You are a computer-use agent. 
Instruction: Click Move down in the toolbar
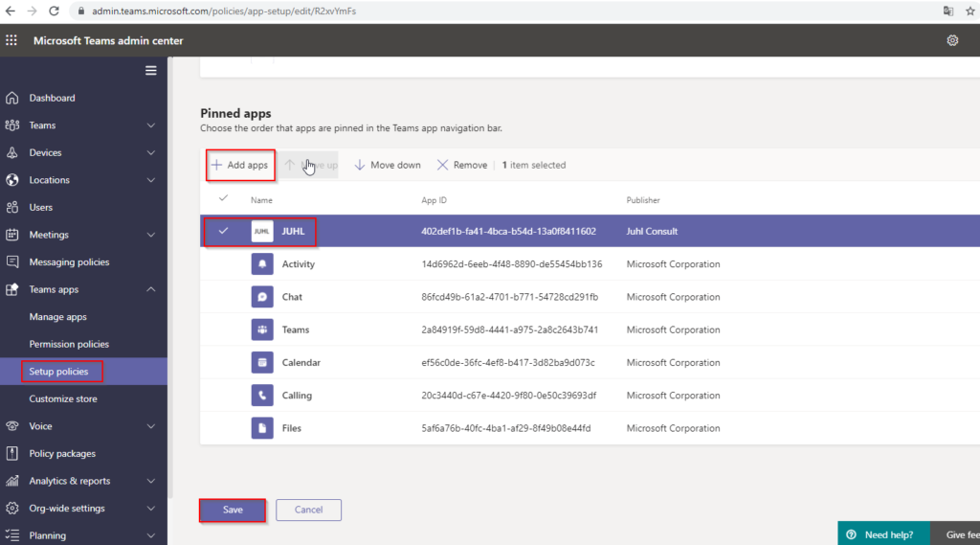388,165
